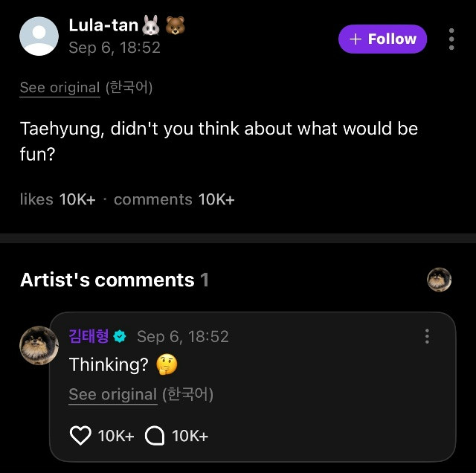Click the purple Follow button

coord(382,39)
